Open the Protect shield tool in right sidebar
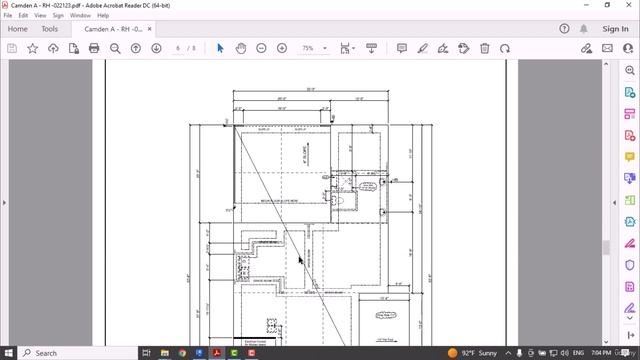640x360 pixels. click(629, 265)
